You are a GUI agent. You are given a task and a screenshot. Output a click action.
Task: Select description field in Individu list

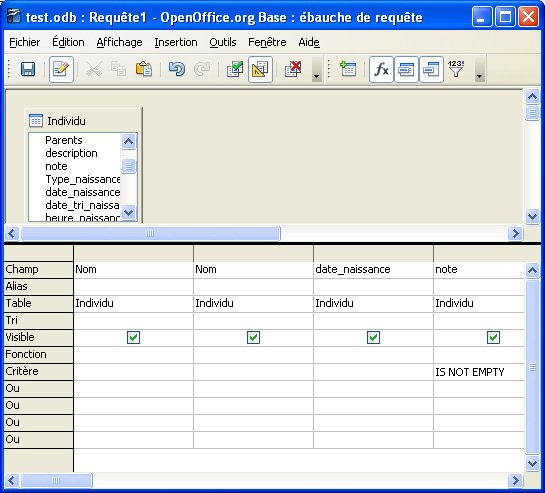[x=71, y=153]
